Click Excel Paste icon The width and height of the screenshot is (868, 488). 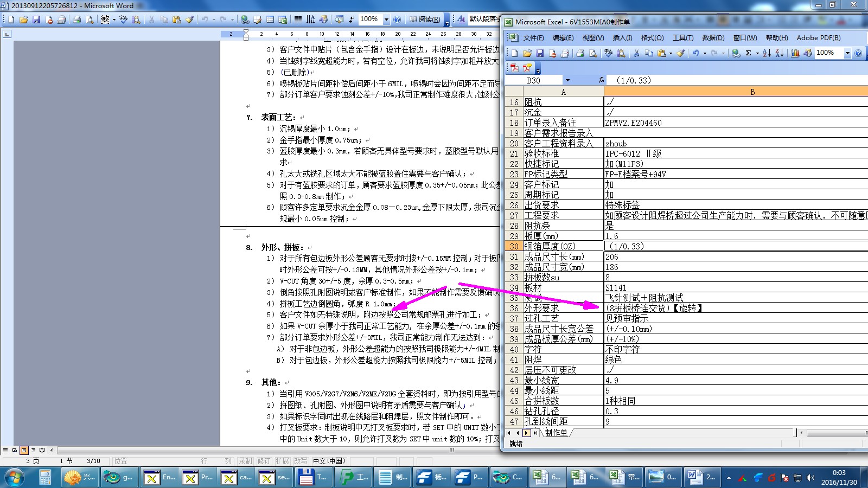(661, 53)
